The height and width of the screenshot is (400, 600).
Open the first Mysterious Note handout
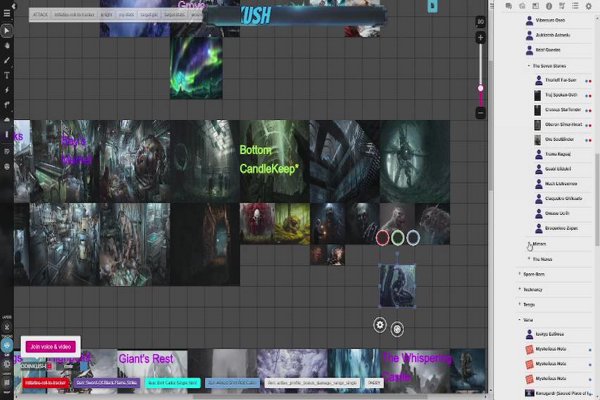point(558,349)
